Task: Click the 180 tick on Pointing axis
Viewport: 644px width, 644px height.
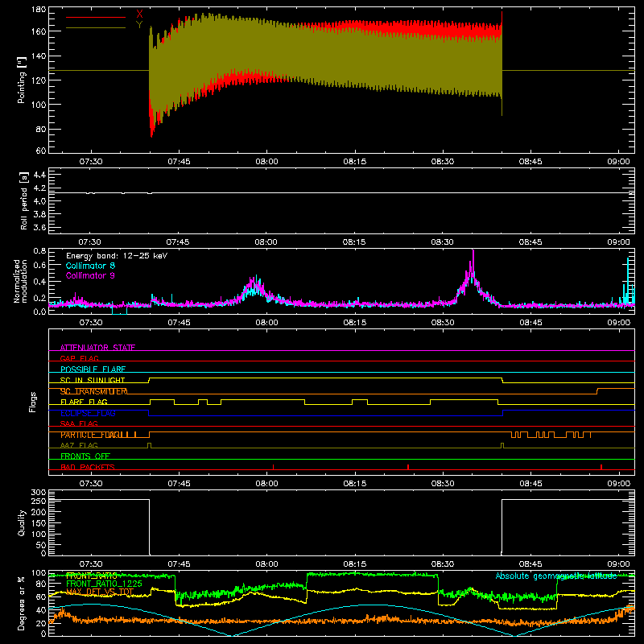Action: pos(39,9)
